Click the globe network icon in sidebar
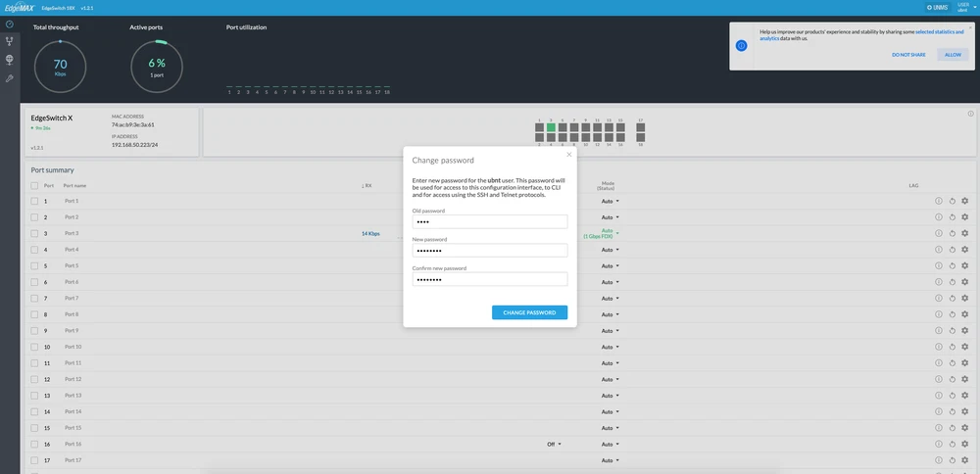 9,60
